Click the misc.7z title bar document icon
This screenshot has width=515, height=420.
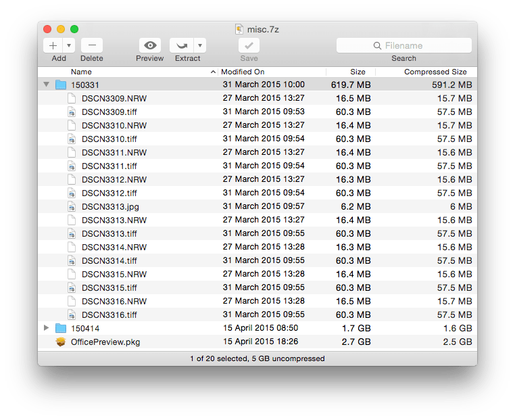(239, 28)
